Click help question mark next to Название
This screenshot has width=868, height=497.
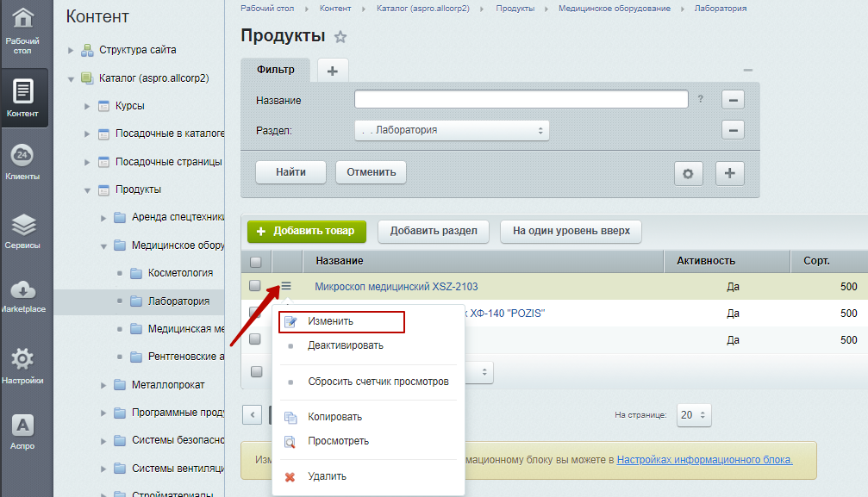700,99
